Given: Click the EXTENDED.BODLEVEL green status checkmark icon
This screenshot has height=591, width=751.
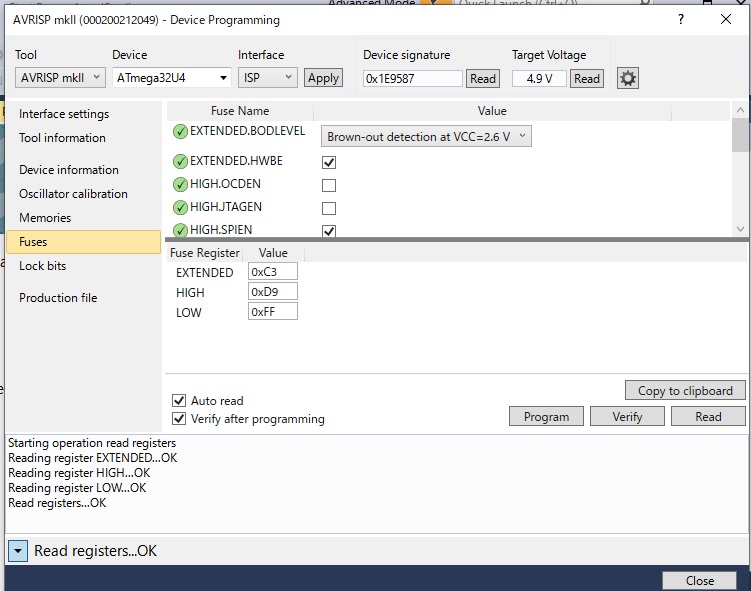Looking at the screenshot, I should coord(180,131).
